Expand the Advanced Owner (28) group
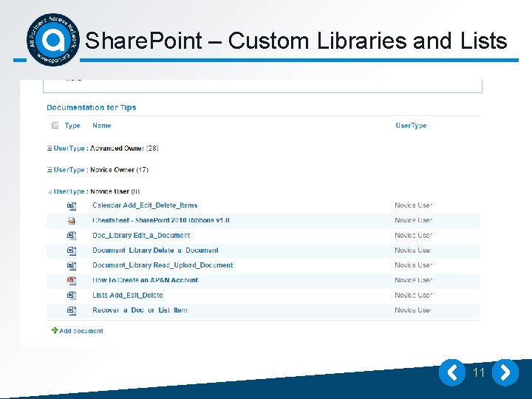This screenshot has width=532, height=399. click(50, 149)
